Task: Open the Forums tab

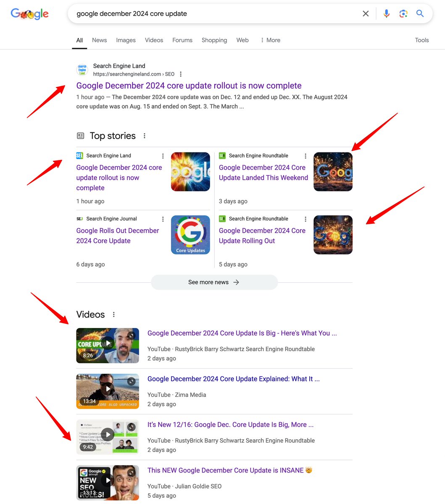Action: [182, 40]
